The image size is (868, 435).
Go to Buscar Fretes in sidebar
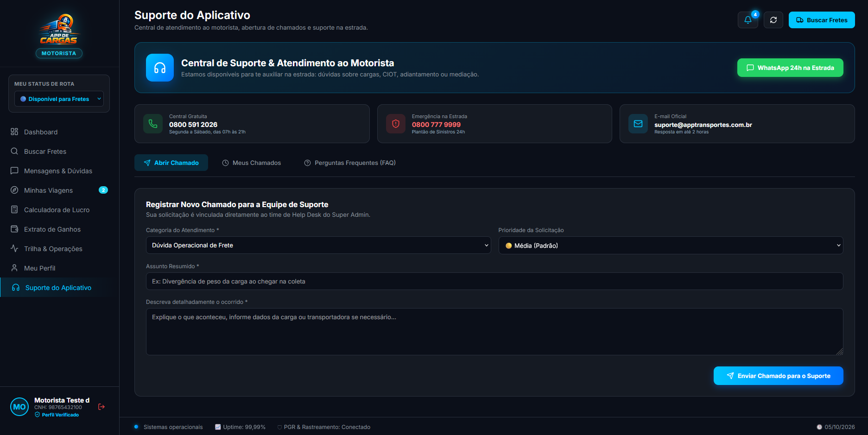click(x=59, y=151)
